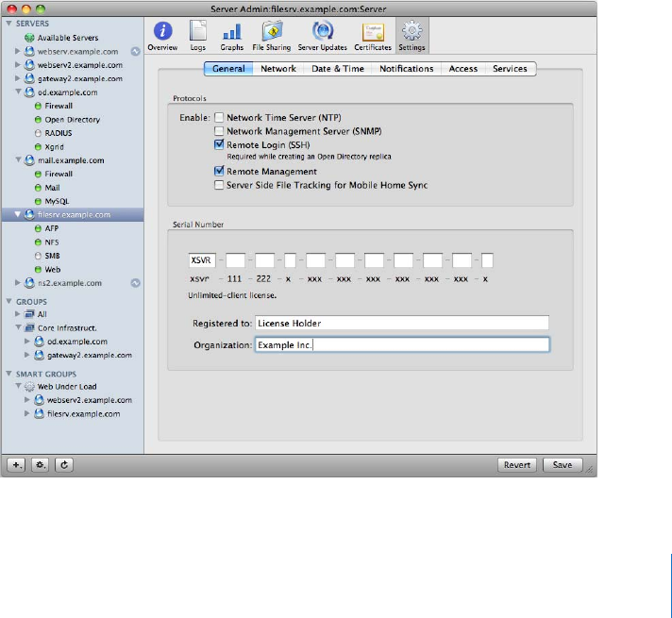Enable Server Side File Tracking checkbox
672x618 pixels.
[x=219, y=185]
